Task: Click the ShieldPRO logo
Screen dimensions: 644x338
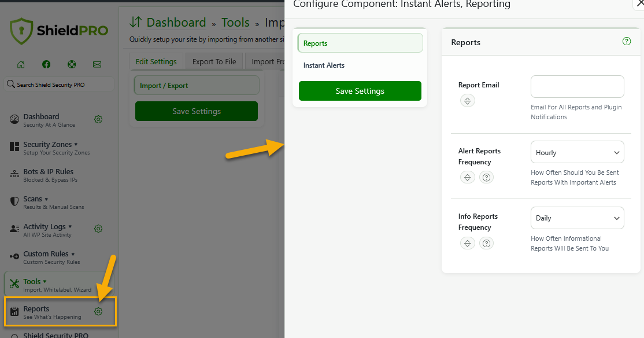Action: point(59,31)
